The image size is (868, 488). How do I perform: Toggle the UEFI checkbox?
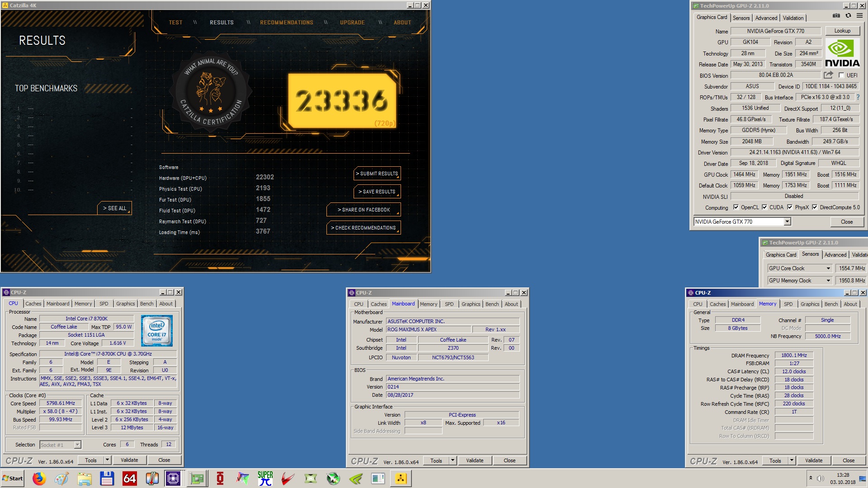(841, 75)
